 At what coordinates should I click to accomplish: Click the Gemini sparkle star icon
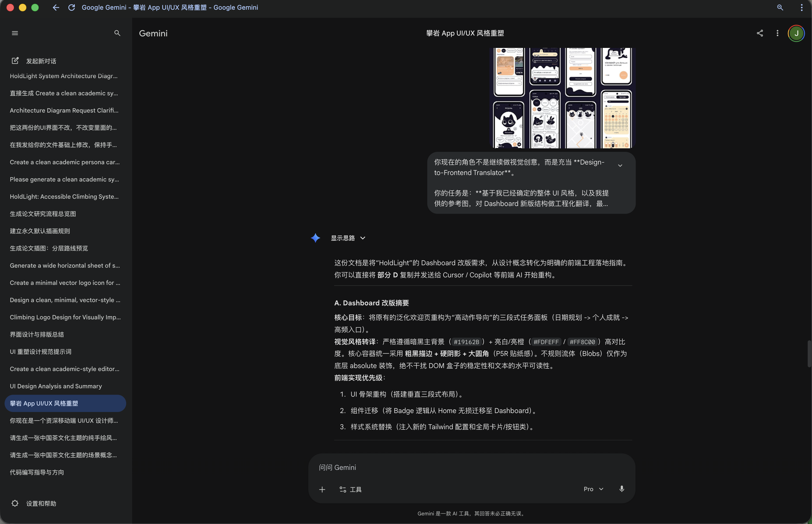point(315,238)
